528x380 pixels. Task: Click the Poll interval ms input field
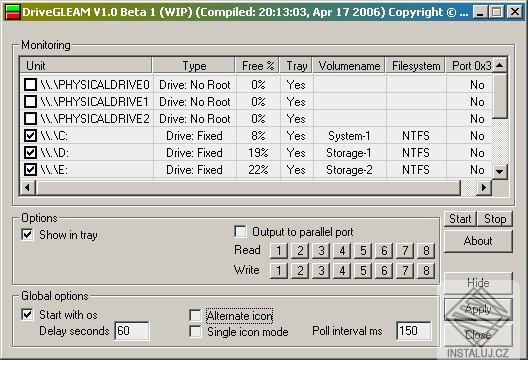pos(414,331)
